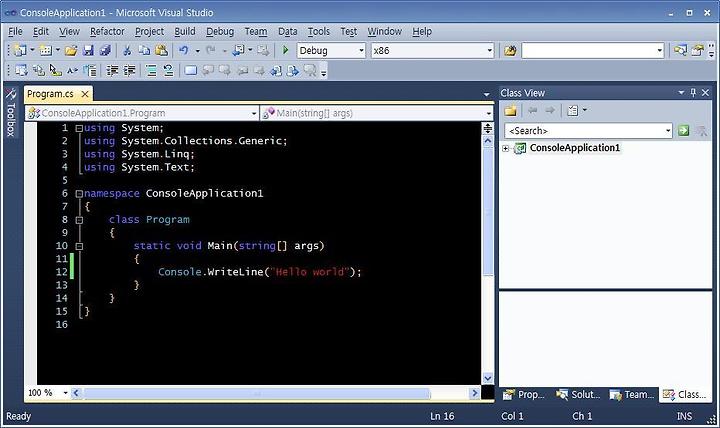720x428 pixels.
Task: Toggle auto-hide pin on Class View
Action: point(693,93)
